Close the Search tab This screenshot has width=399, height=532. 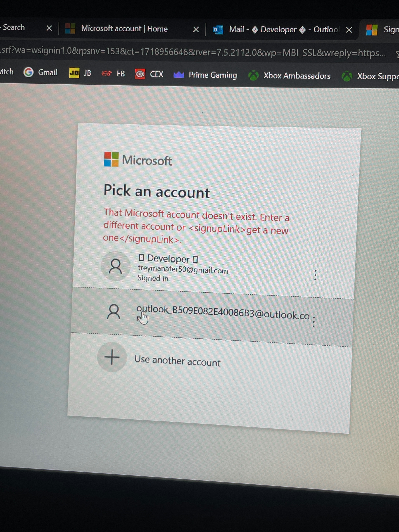[49, 28]
